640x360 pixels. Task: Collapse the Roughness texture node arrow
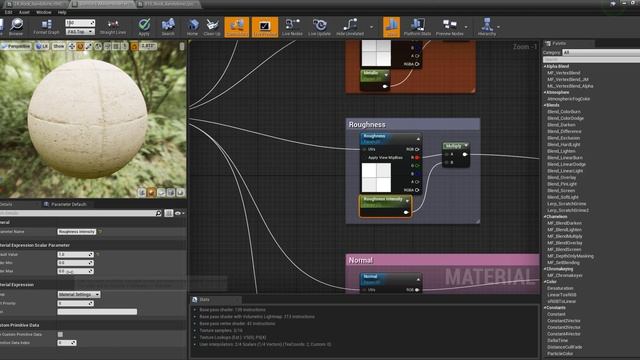pos(418,139)
